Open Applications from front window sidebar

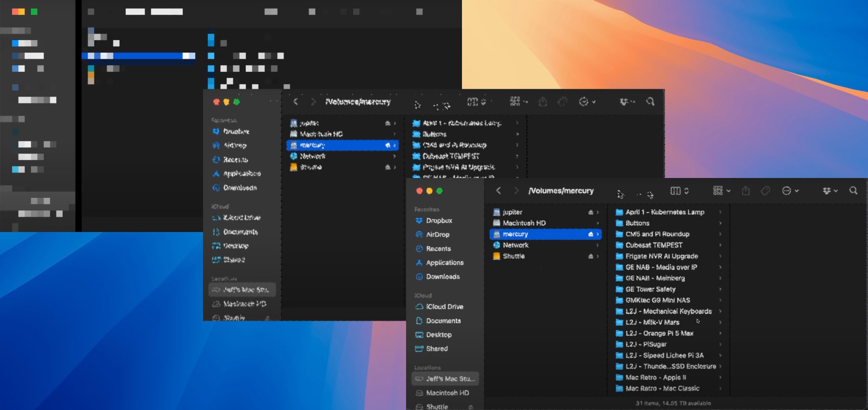click(444, 263)
